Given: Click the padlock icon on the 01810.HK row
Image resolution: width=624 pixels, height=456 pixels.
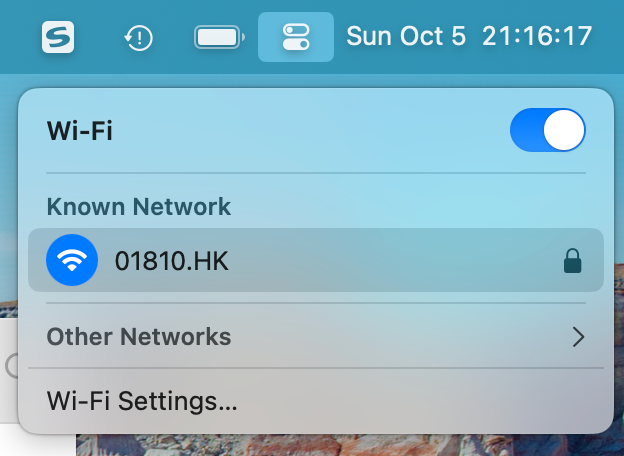Looking at the screenshot, I should [572, 261].
